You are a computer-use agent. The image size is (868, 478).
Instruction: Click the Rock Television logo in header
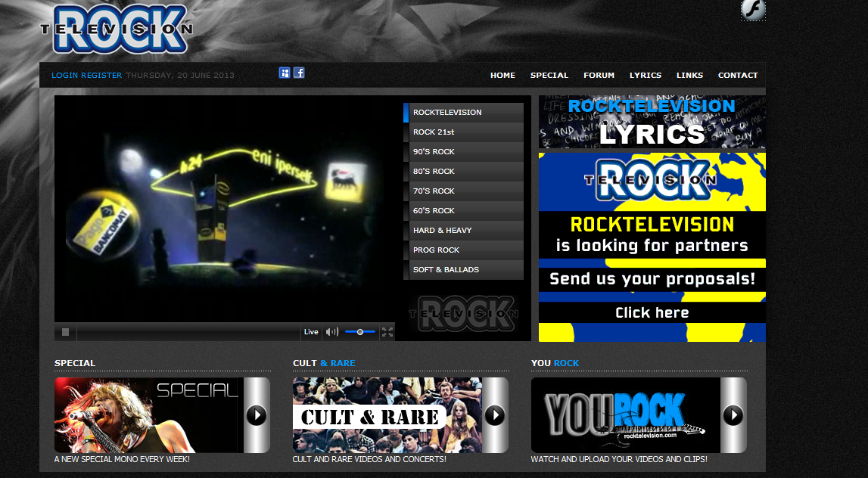click(117, 29)
